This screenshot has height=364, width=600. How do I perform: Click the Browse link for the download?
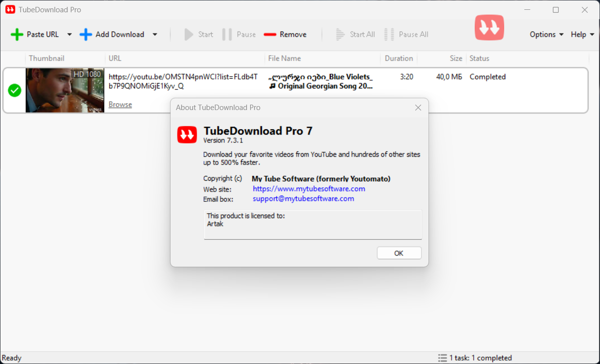(x=120, y=104)
